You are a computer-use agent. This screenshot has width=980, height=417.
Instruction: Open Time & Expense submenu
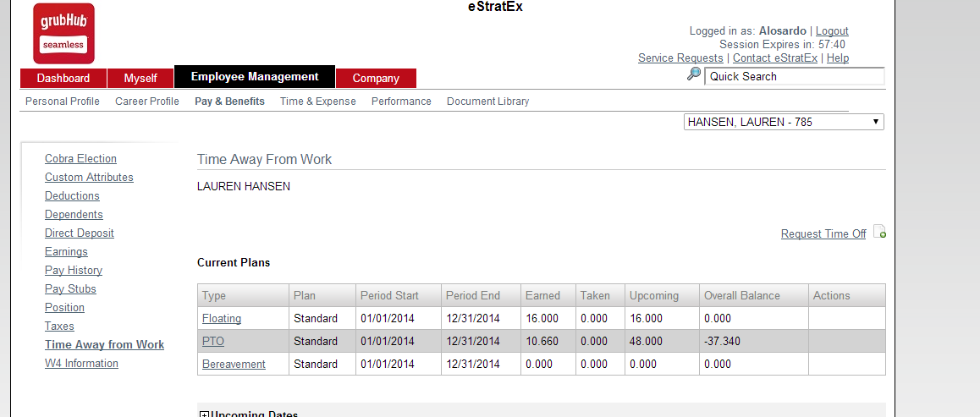click(318, 102)
